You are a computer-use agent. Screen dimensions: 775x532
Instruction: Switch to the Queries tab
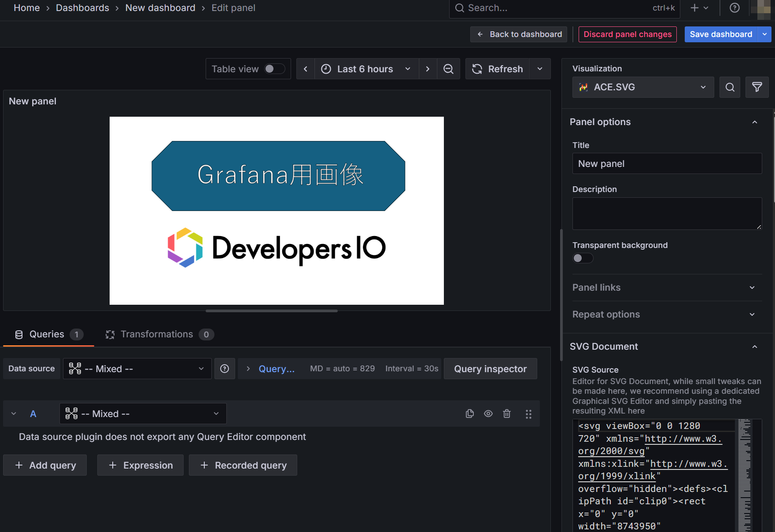[x=48, y=334]
